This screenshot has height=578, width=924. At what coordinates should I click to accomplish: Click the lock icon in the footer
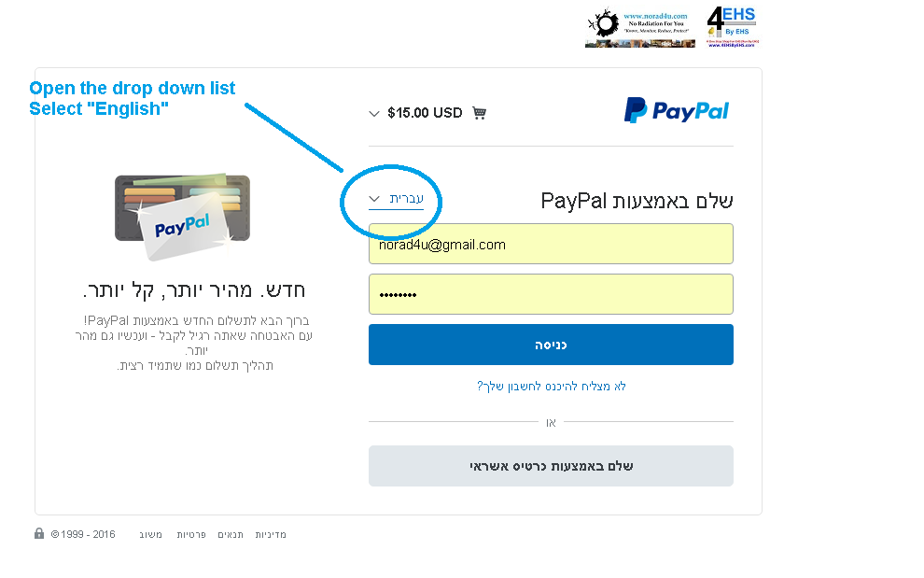pyautogui.click(x=39, y=534)
